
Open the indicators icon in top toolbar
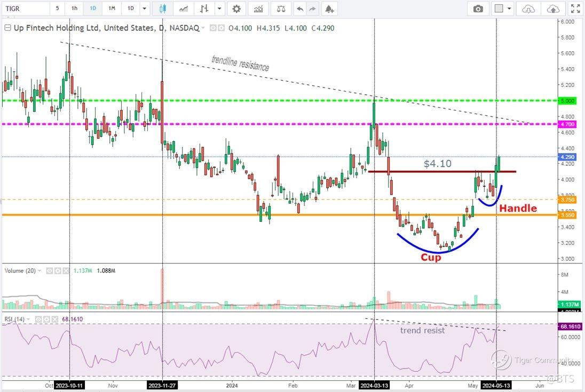coord(258,9)
